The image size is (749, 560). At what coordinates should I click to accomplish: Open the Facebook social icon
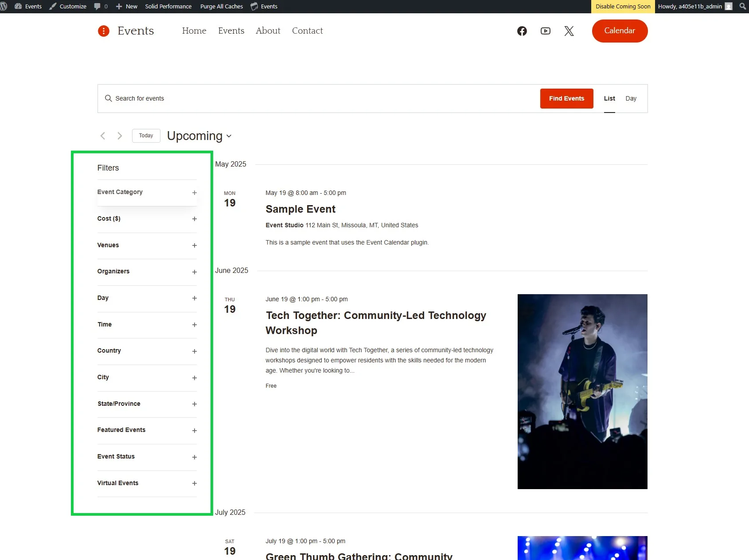click(x=522, y=31)
